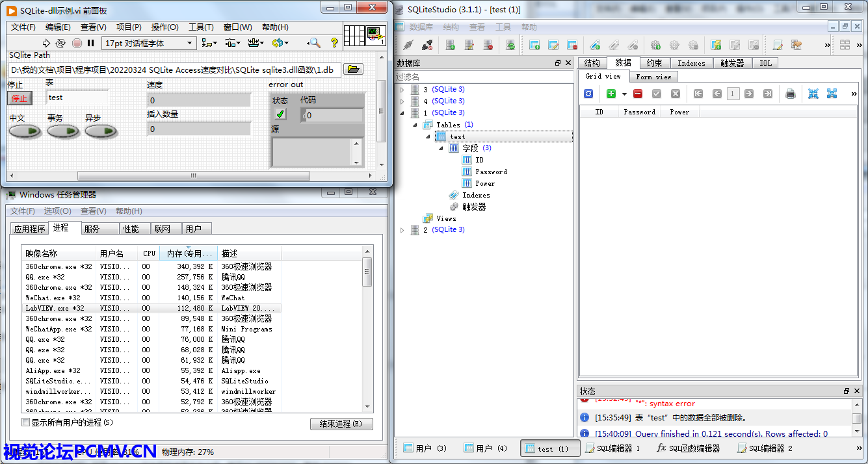The image size is (868, 464).
Task: Expand database 3 in the tree
Action: (402, 90)
